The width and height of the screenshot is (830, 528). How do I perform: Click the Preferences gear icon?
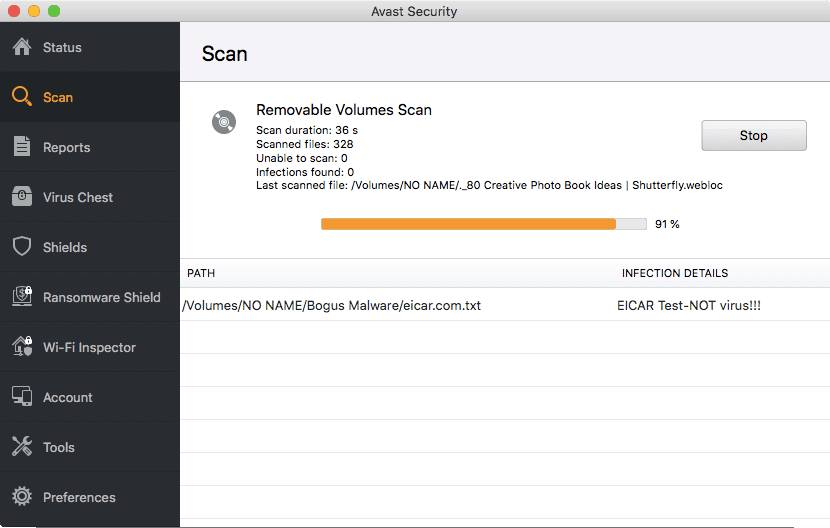pos(22,496)
